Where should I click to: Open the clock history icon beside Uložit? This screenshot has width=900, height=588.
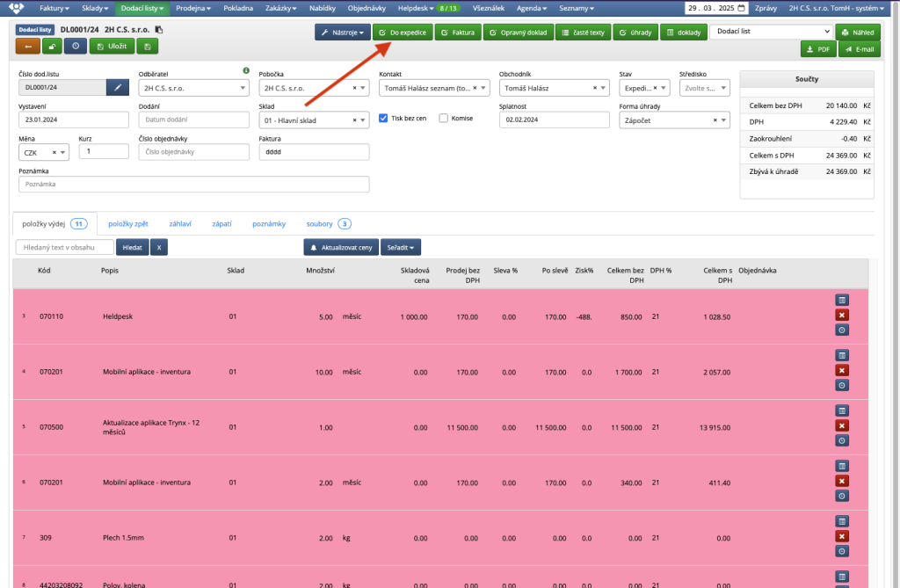(x=76, y=46)
